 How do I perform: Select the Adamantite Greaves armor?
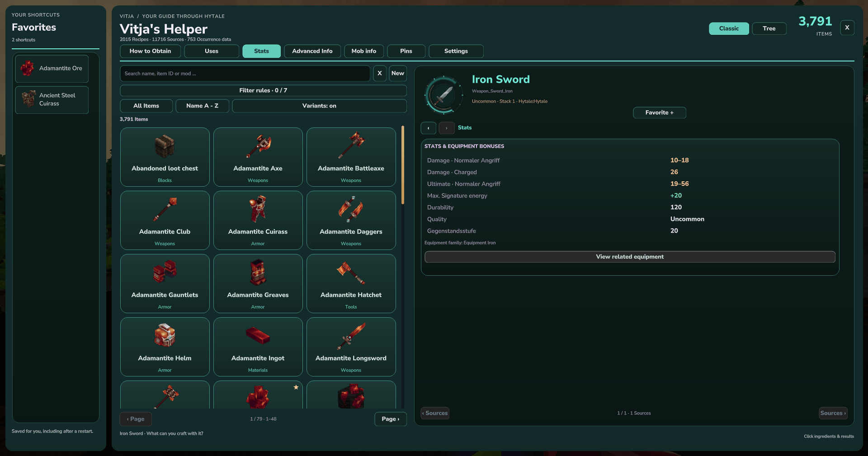[258, 283]
